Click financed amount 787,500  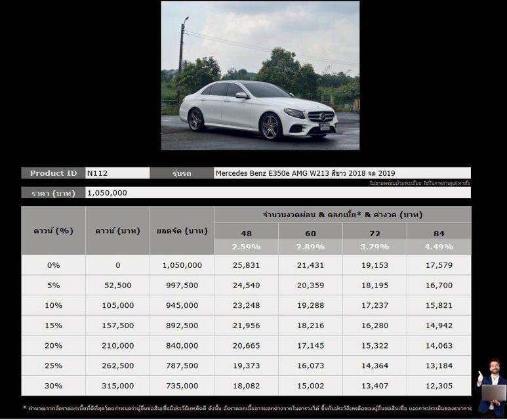point(182,366)
